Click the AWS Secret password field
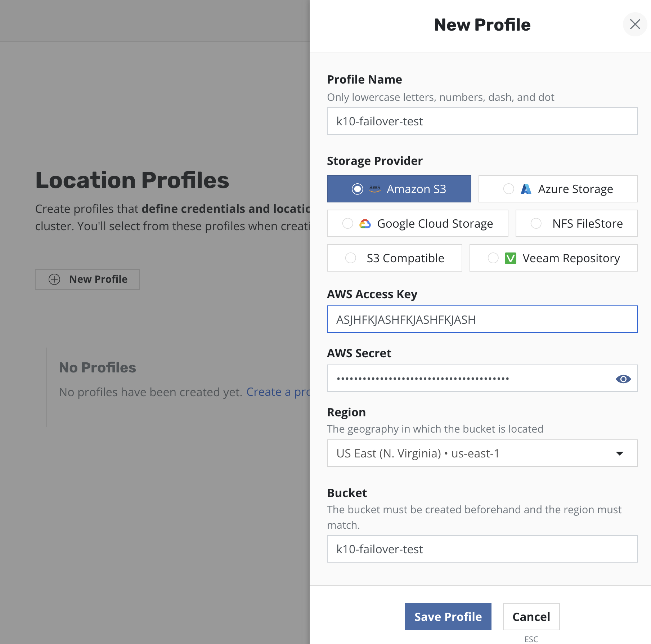Image resolution: width=651 pixels, height=644 pixels. pyautogui.click(x=468, y=379)
